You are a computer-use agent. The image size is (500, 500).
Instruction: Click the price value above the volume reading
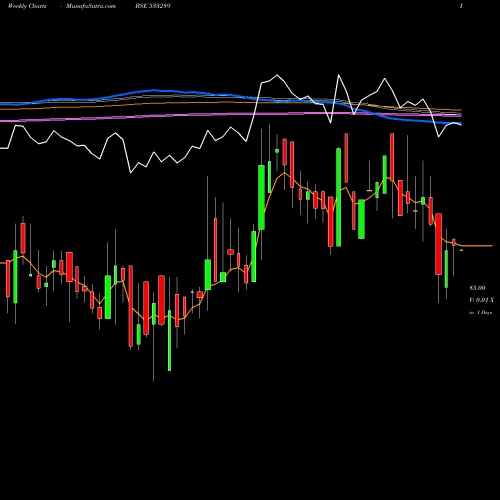click(x=477, y=288)
